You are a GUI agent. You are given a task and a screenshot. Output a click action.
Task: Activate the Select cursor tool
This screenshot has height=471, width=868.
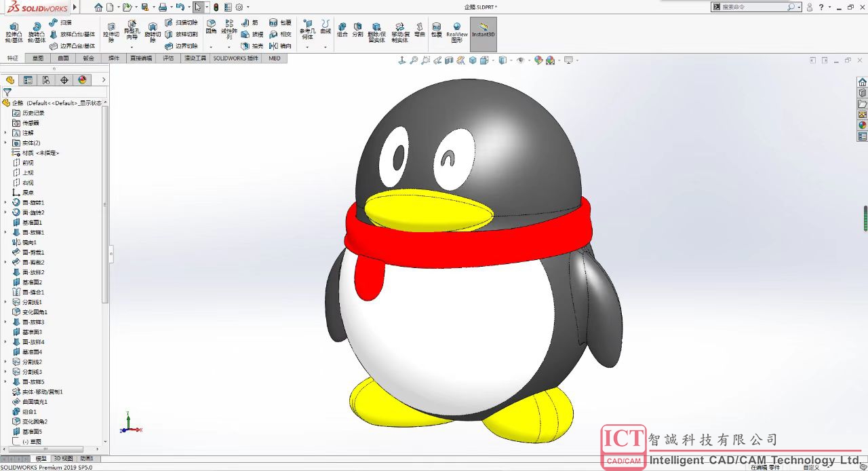point(197,7)
